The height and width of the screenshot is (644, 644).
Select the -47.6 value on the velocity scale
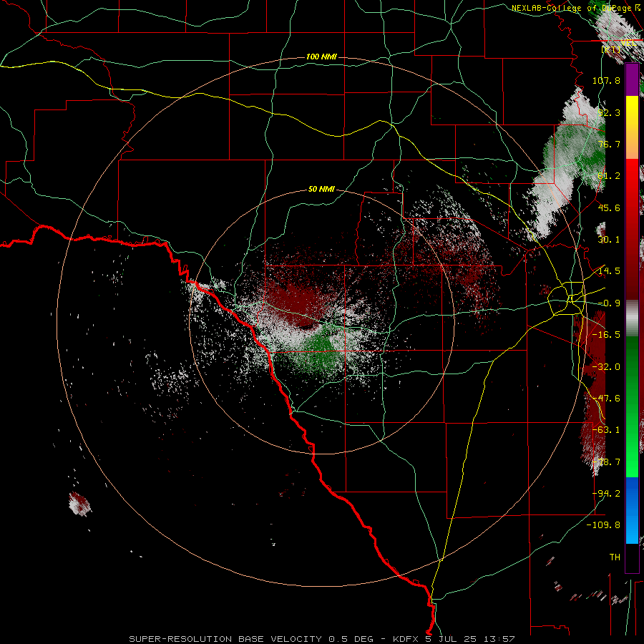pyautogui.click(x=606, y=399)
